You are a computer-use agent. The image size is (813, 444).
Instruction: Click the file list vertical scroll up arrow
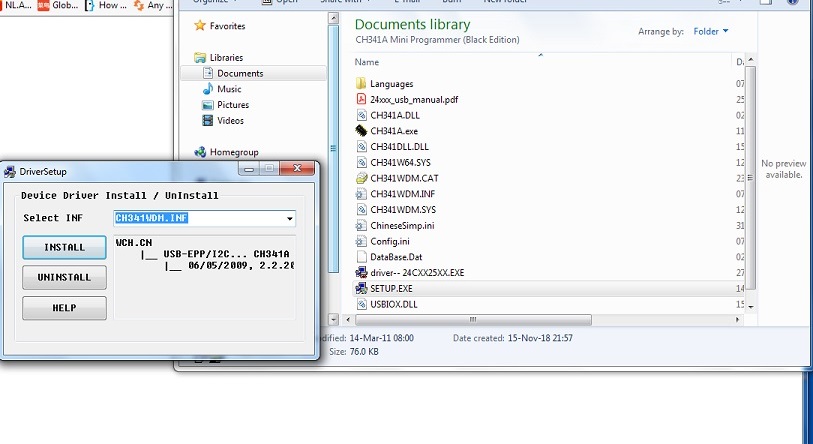point(750,61)
